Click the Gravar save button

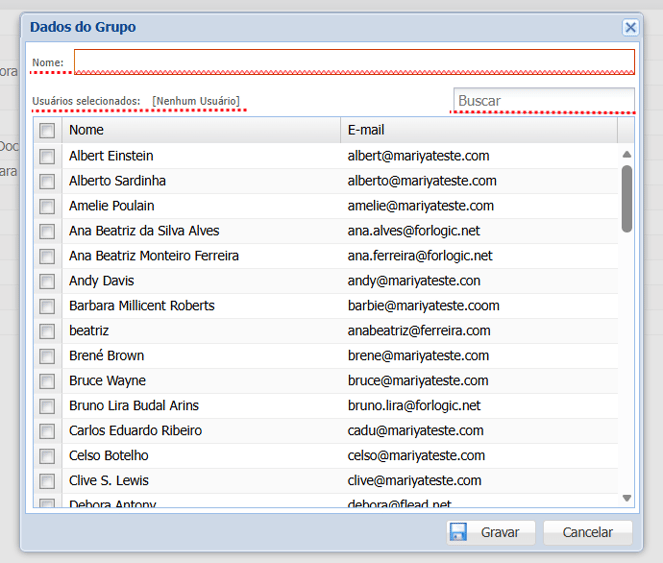click(491, 533)
